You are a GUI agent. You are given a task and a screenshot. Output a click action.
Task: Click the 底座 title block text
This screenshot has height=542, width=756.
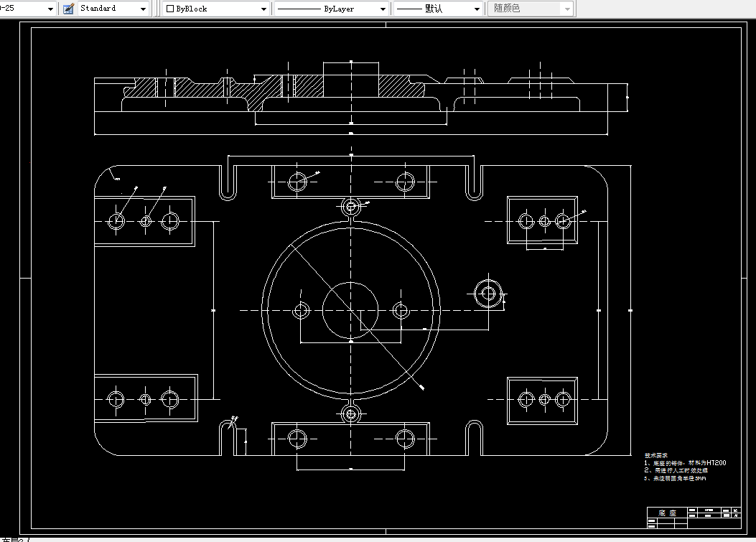click(667, 513)
